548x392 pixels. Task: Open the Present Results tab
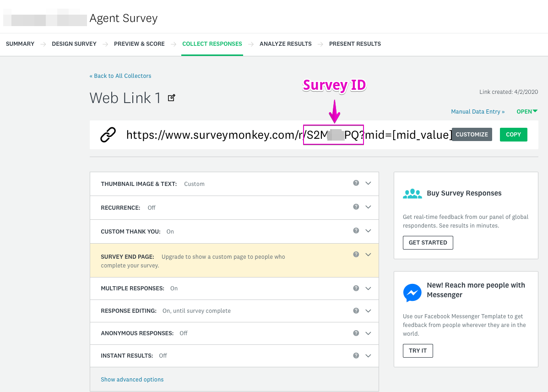(x=355, y=44)
